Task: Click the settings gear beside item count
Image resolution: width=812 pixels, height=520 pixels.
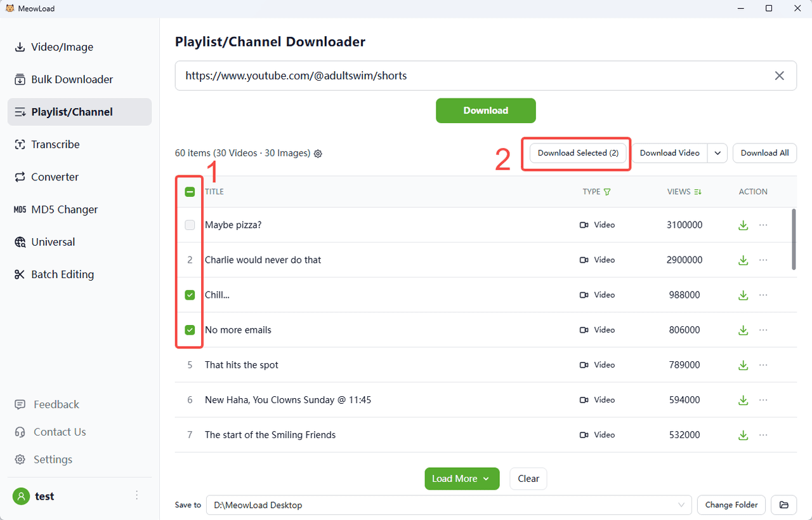Action: [318, 154]
